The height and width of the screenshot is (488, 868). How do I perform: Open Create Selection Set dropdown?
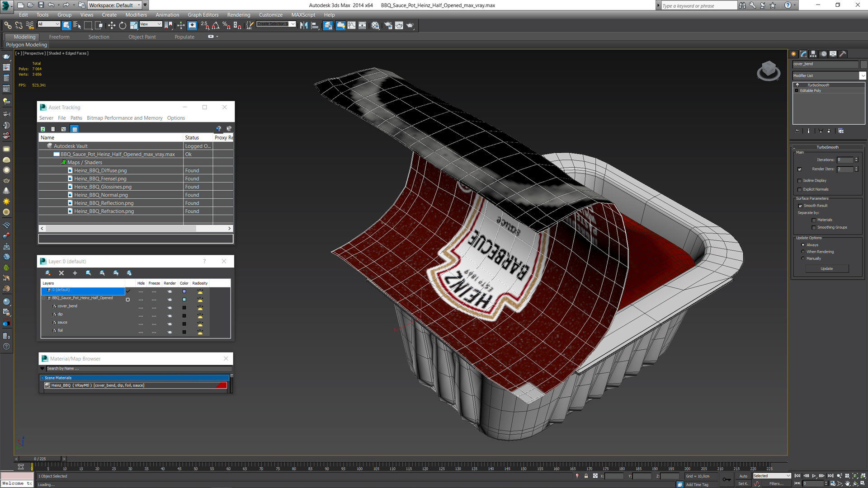pos(293,24)
